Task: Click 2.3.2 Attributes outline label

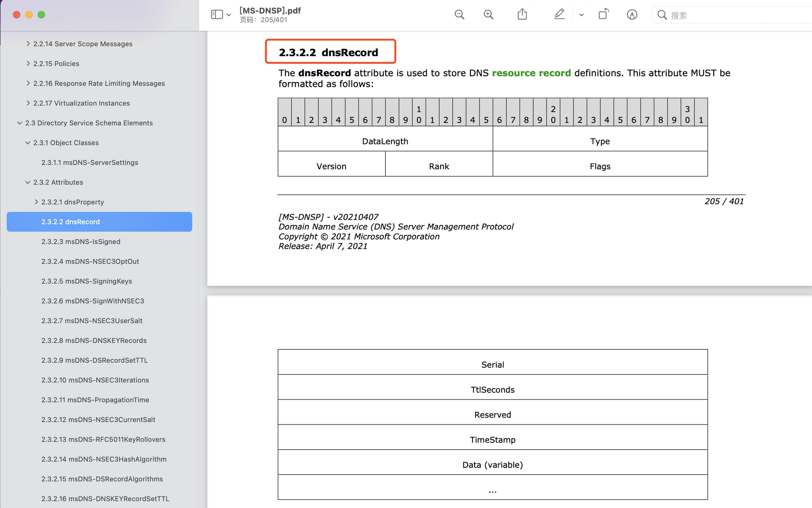Action: coord(58,182)
